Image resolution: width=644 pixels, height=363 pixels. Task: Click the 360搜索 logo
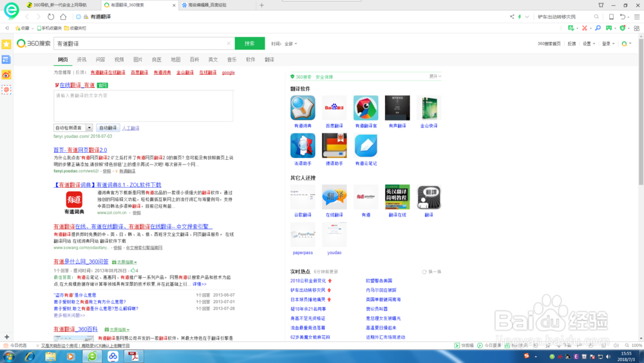click(33, 43)
